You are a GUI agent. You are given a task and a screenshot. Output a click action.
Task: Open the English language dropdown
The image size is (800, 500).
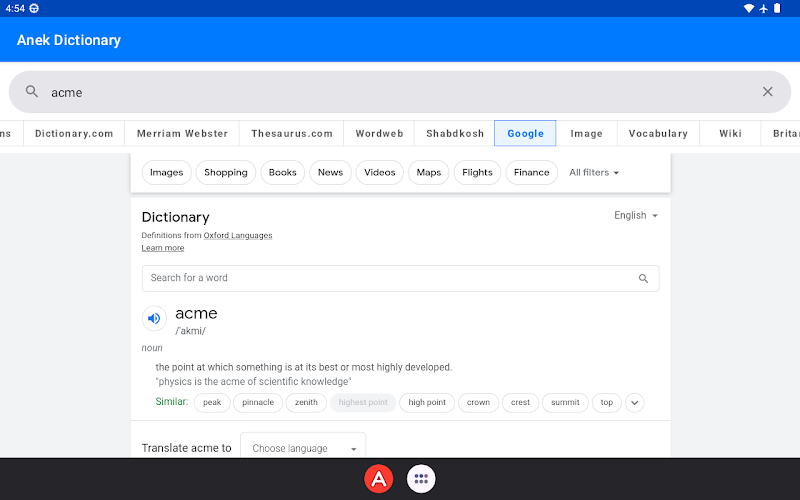tap(636, 215)
